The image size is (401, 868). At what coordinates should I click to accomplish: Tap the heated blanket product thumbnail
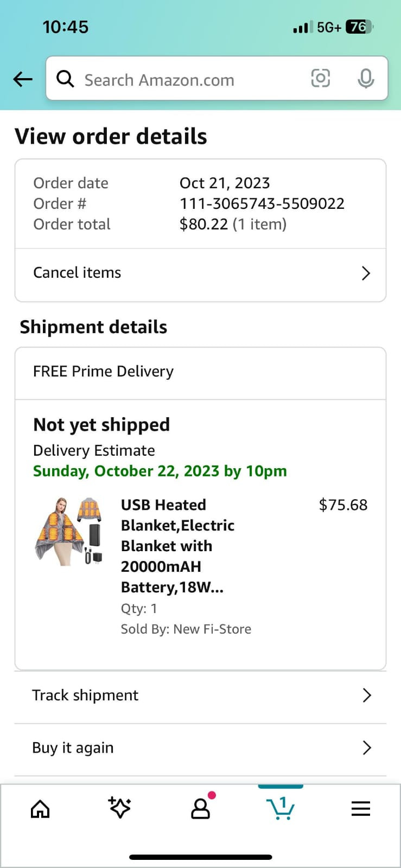(x=68, y=531)
